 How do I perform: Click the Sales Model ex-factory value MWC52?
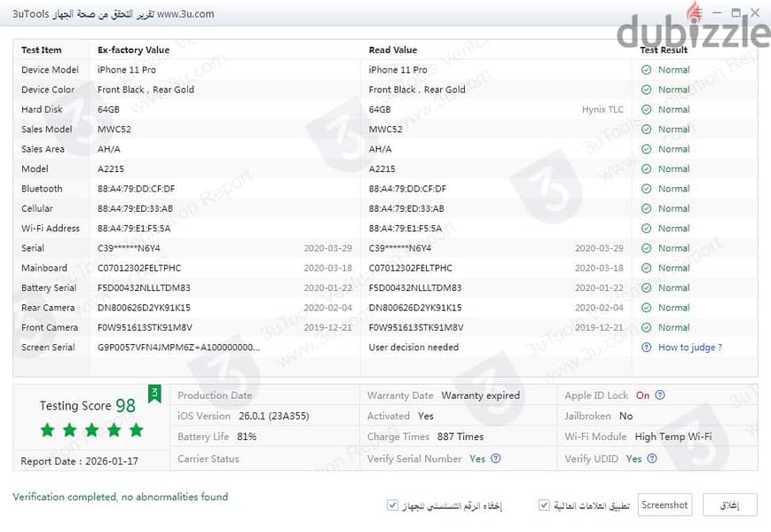pos(114,129)
